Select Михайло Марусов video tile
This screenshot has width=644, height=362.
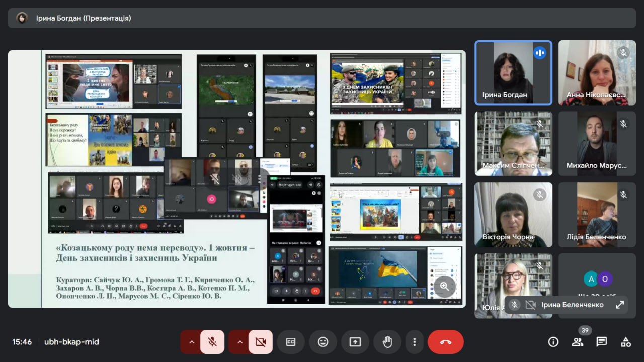point(597,144)
